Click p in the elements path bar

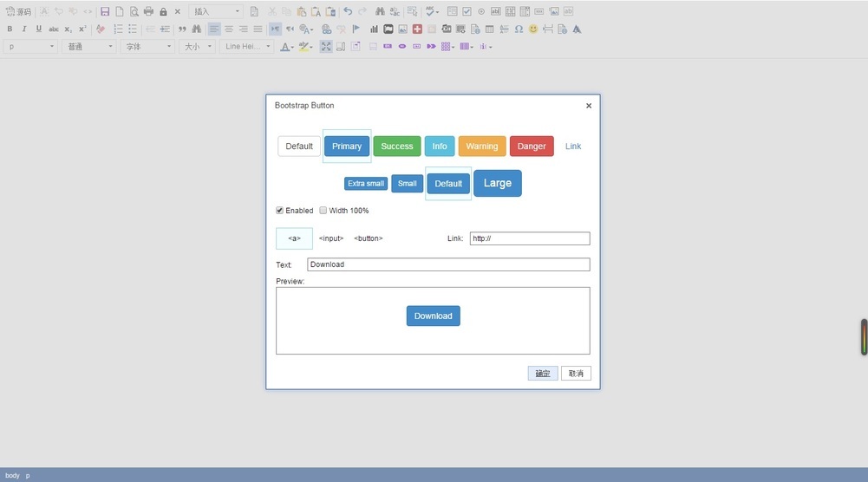[x=27, y=475]
